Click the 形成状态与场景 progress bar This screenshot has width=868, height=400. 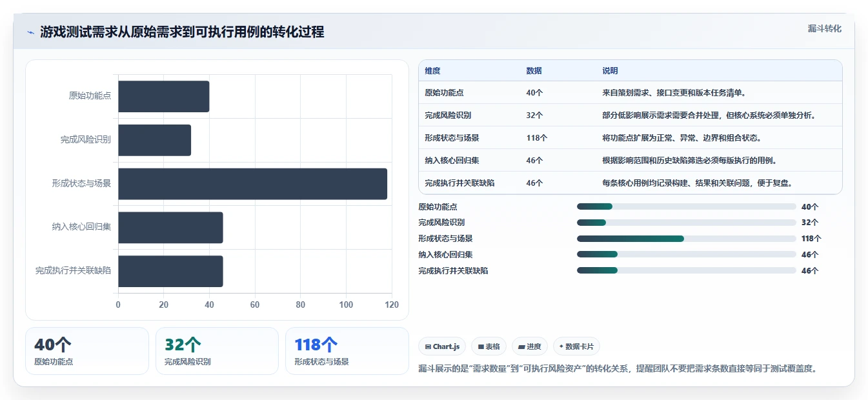pyautogui.click(x=687, y=239)
